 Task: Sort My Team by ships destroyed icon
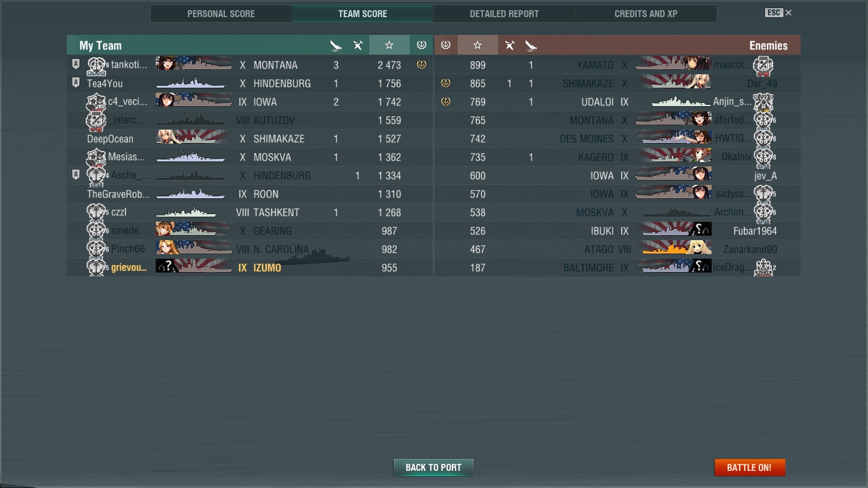(x=336, y=45)
